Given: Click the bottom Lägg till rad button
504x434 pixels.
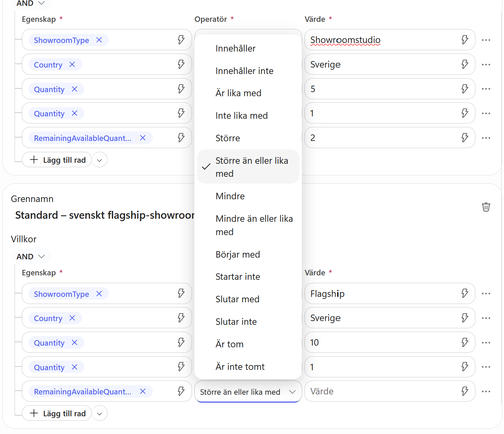Looking at the screenshot, I should click(57, 414).
